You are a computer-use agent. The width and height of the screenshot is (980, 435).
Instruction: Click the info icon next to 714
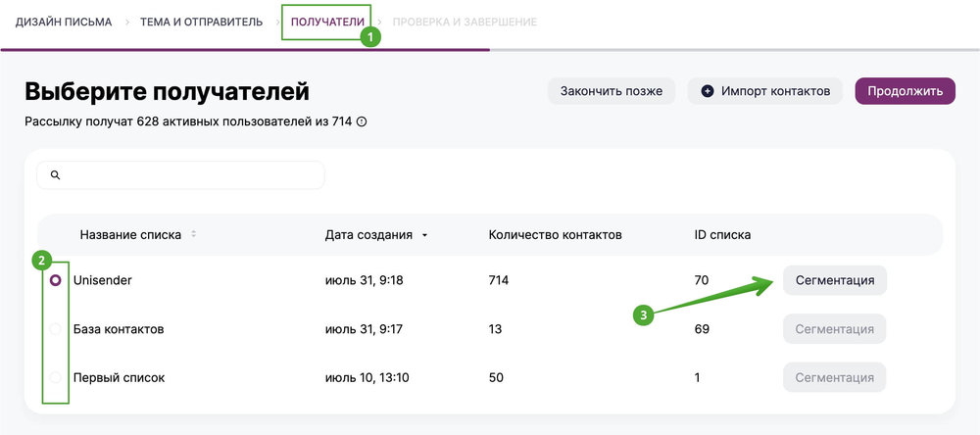coord(362,122)
